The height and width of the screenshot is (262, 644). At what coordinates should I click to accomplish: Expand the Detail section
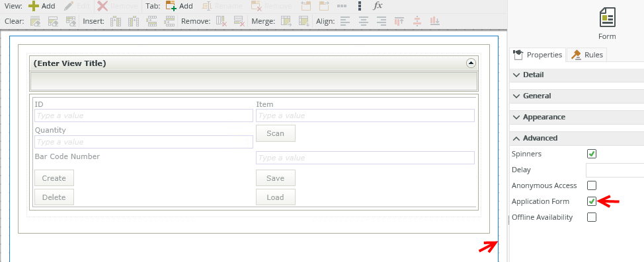pyautogui.click(x=577, y=75)
